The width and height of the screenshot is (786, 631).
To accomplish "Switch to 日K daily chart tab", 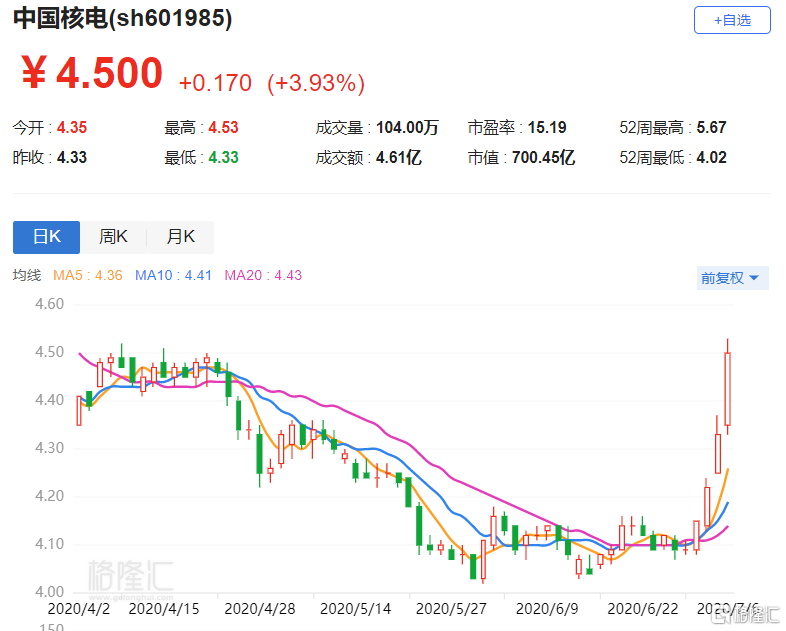I will point(46,237).
